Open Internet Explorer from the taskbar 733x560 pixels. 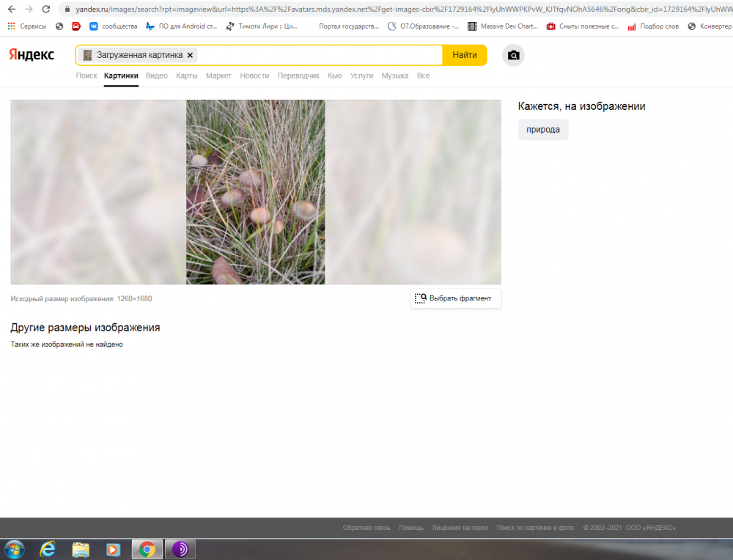pos(47,549)
